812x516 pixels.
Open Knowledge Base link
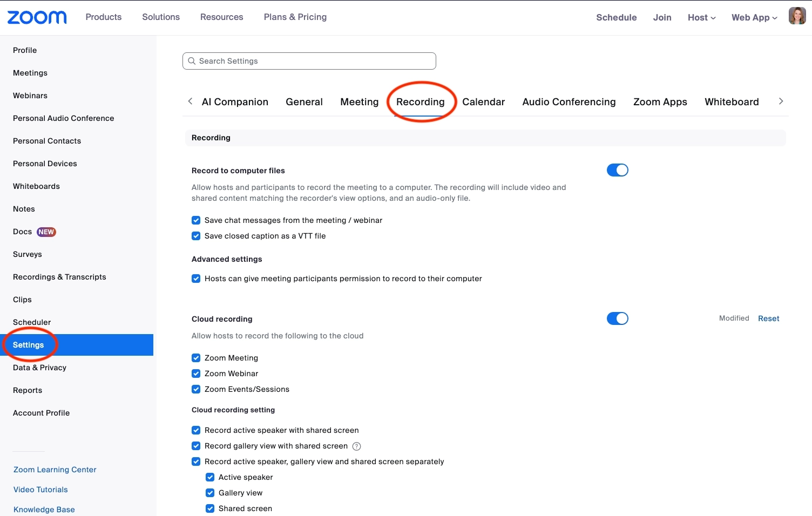44,510
